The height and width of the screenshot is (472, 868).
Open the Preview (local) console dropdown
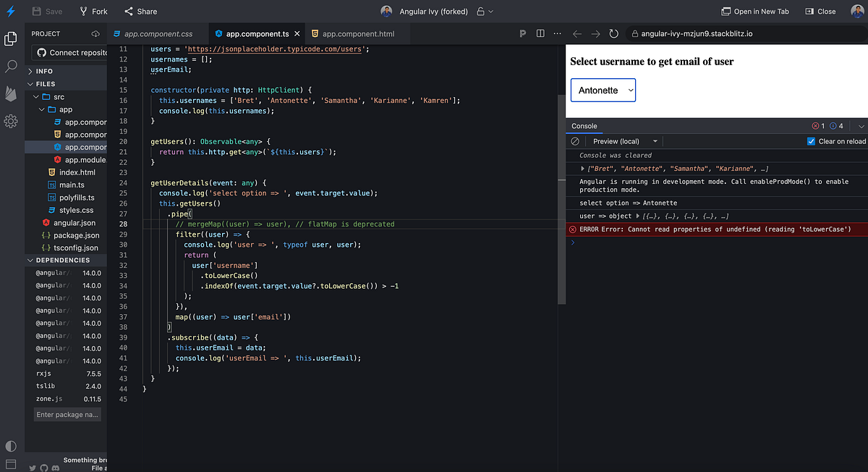point(625,141)
